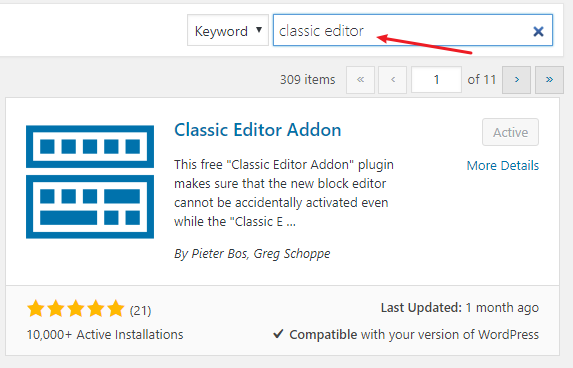Jump to last page of results
The height and width of the screenshot is (368, 573).
[549, 80]
